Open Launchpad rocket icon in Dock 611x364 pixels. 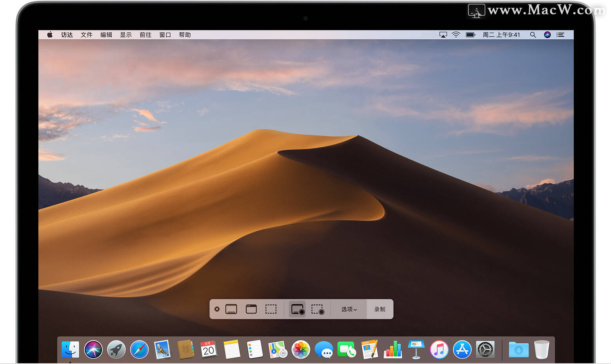[x=116, y=350]
